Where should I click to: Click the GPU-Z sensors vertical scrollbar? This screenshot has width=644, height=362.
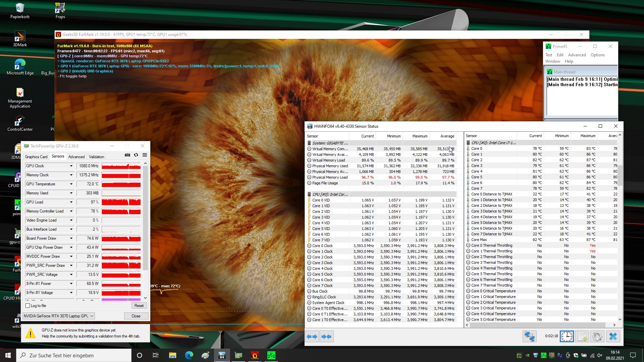145,218
